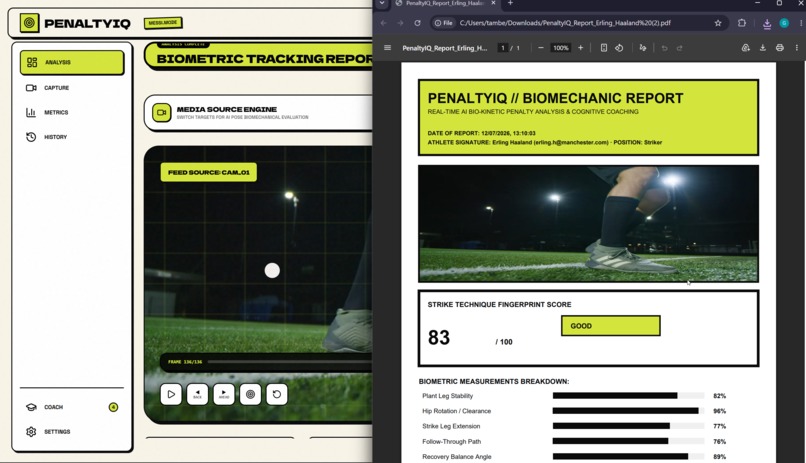Open the Chrome extensions puzzle icon
Viewport: 806px width, 463px height.
click(742, 23)
